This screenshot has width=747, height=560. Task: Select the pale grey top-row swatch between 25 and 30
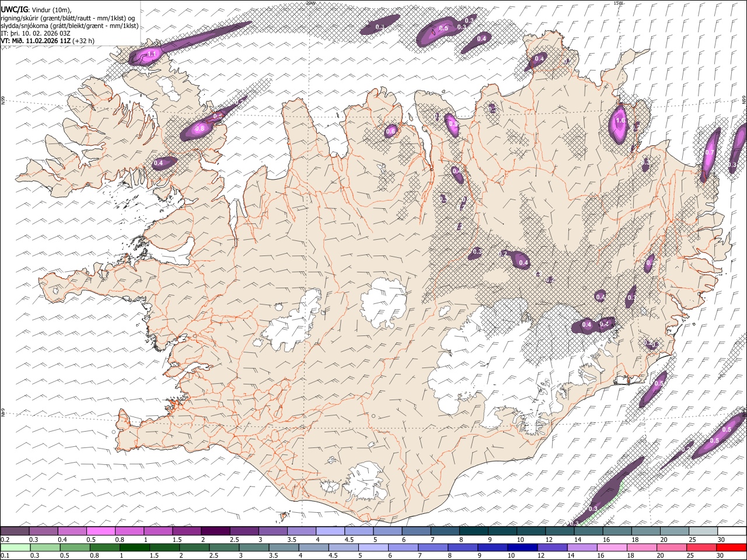[x=703, y=531]
